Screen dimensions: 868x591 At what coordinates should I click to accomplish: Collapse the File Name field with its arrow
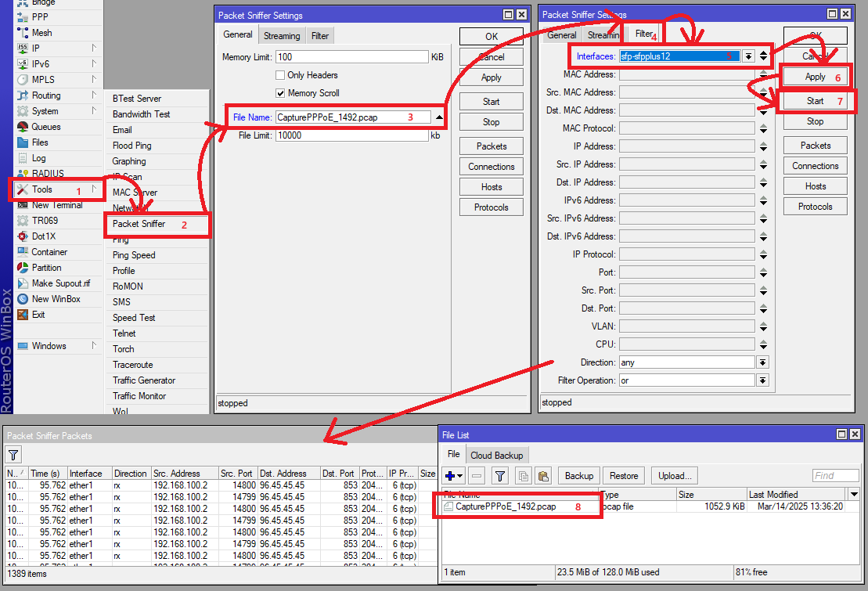click(439, 117)
